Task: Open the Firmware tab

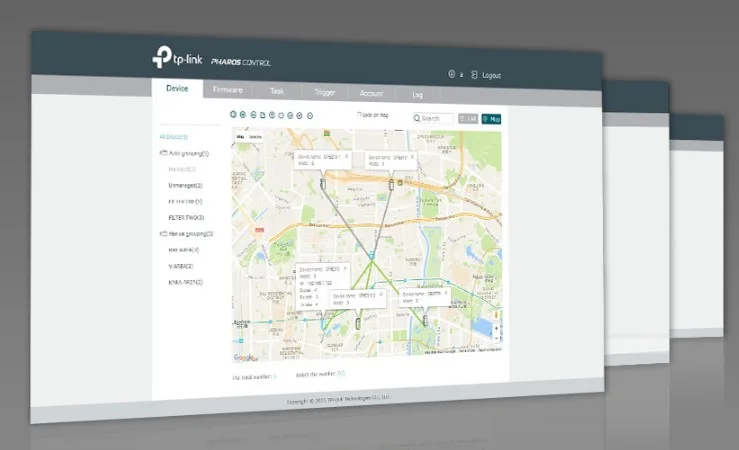Action: 229,90
